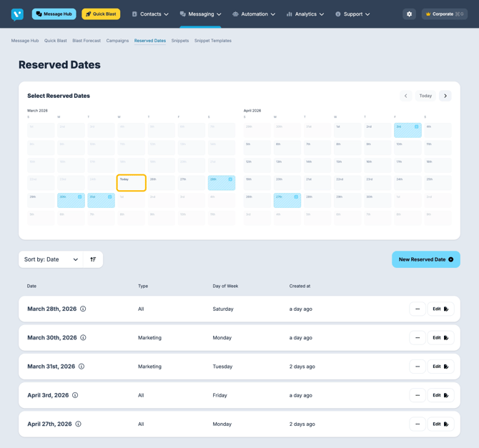Screen dimensions: 479x448
Task: Open settings gear icon in top bar
Action: tap(409, 14)
